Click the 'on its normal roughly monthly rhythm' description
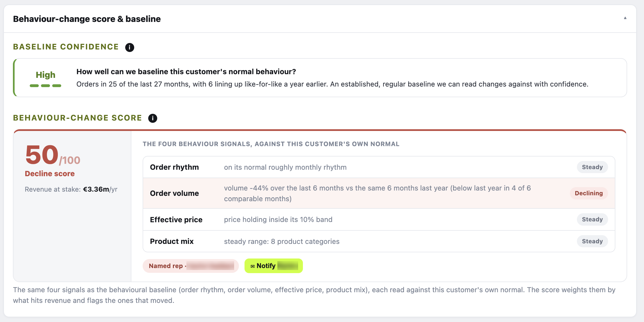Image resolution: width=644 pixels, height=322 pixels. (x=285, y=167)
